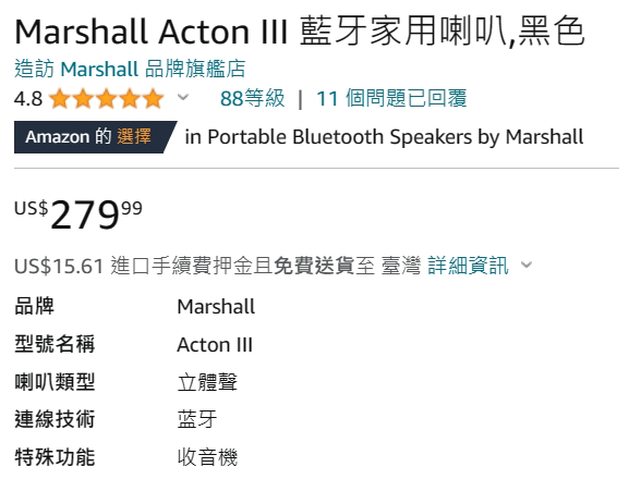This screenshot has height=479, width=641.
Task: Expand the rating breakdown chevron beside stars
Action: (x=182, y=97)
